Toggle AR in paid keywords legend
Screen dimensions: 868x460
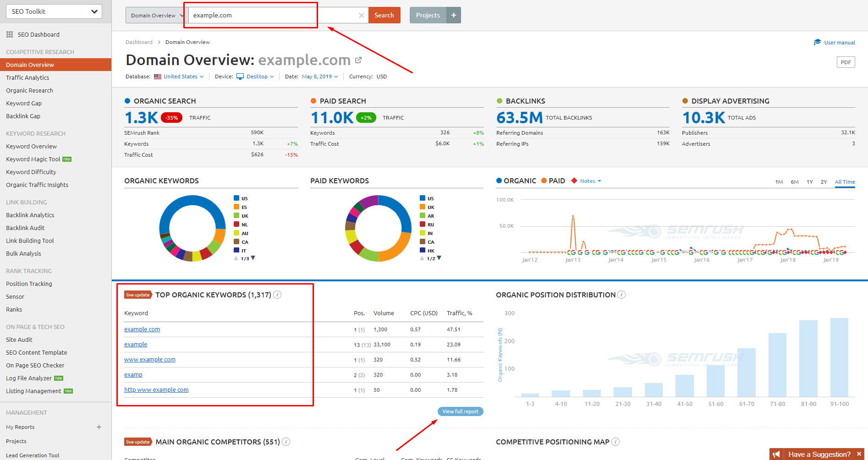pos(427,216)
